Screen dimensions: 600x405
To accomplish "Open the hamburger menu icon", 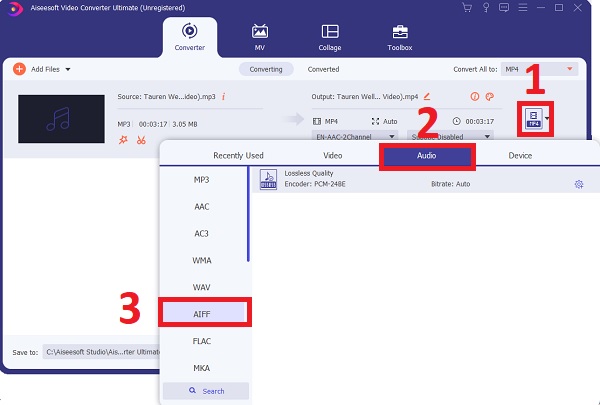I will (523, 7).
